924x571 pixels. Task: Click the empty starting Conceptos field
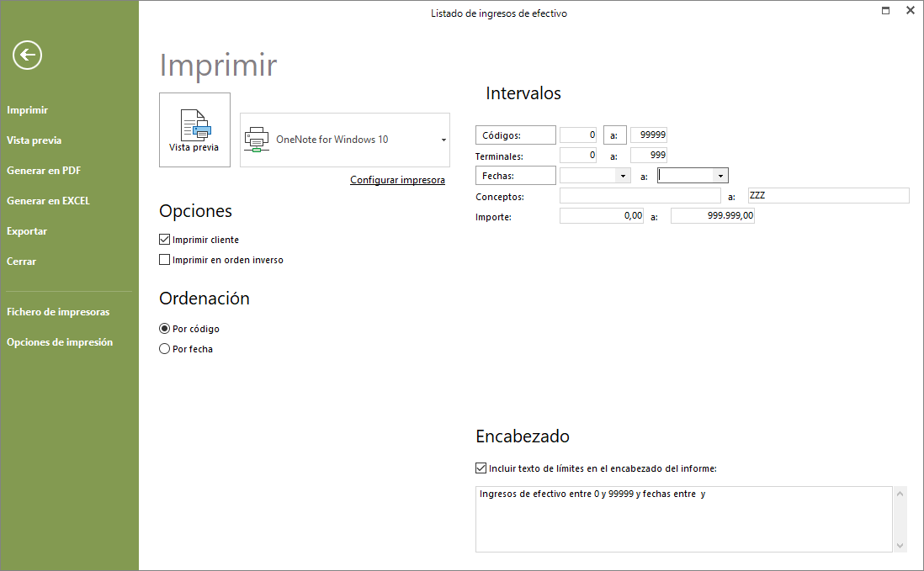pos(640,195)
